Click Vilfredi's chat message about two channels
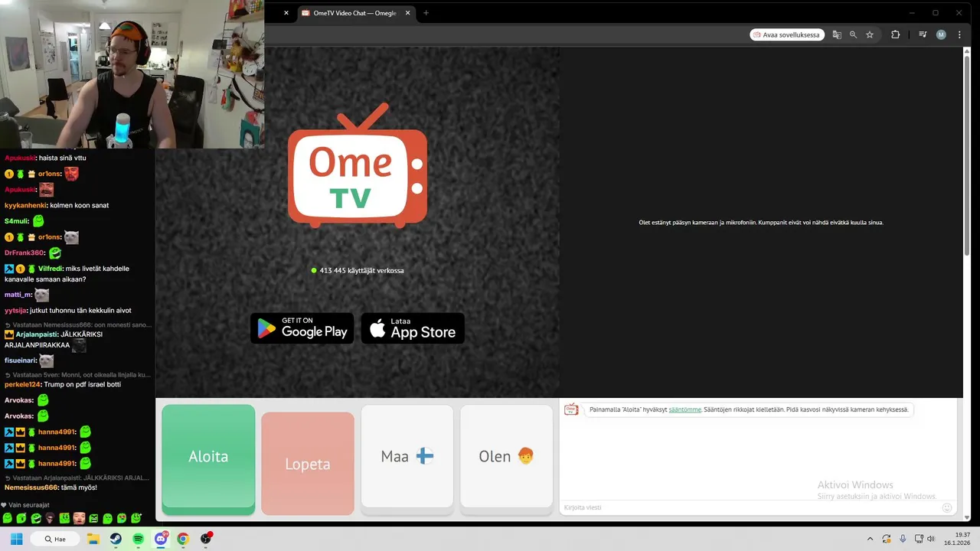 pyautogui.click(x=67, y=274)
